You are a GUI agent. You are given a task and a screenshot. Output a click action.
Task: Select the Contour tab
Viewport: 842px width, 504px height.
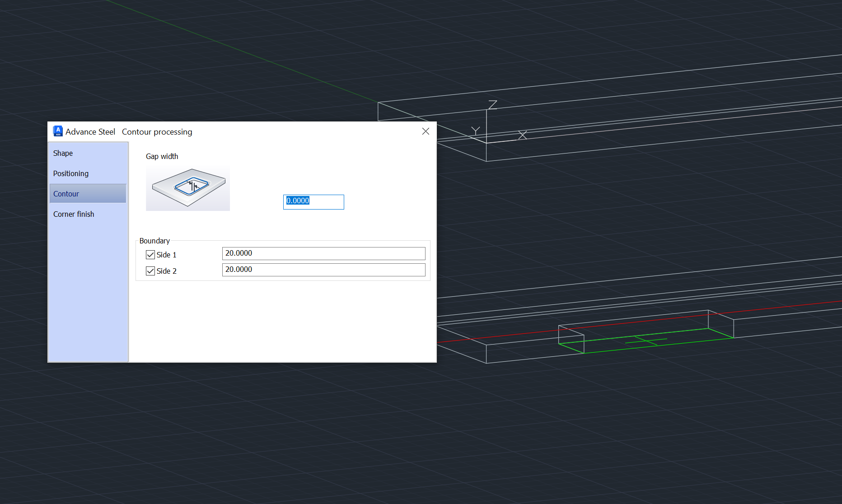pyautogui.click(x=66, y=193)
